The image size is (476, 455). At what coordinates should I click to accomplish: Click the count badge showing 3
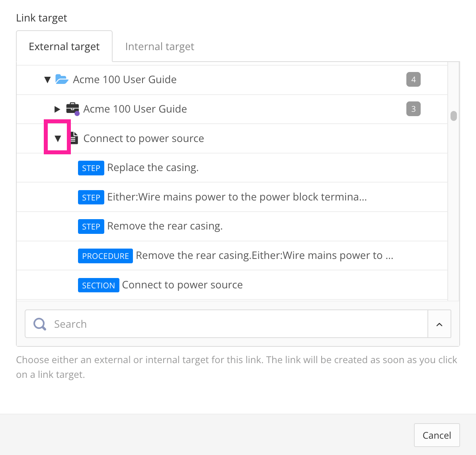(x=414, y=109)
